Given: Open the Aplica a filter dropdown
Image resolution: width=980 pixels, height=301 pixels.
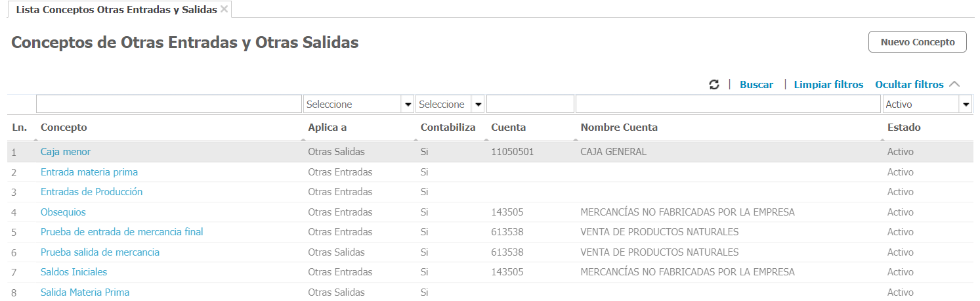Looking at the screenshot, I should pyautogui.click(x=408, y=104).
